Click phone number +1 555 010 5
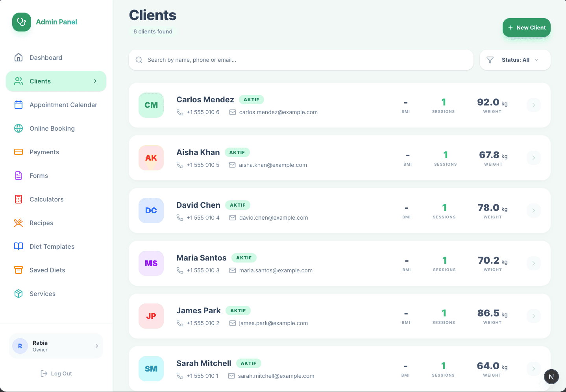The image size is (566, 392). [x=203, y=165]
